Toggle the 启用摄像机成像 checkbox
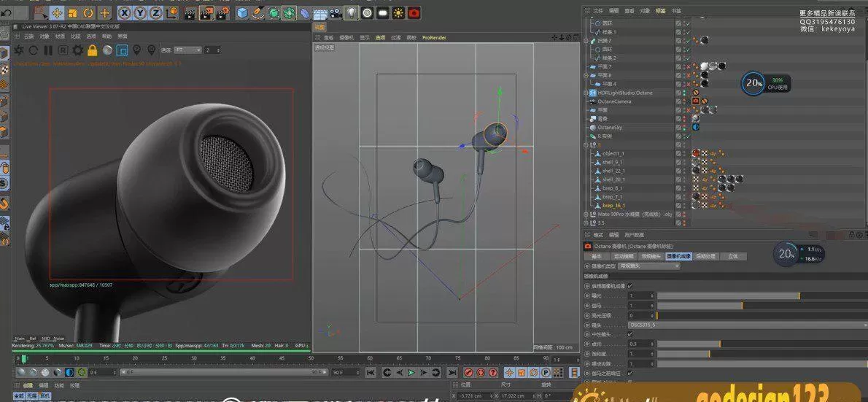868x402 pixels. 630,286
